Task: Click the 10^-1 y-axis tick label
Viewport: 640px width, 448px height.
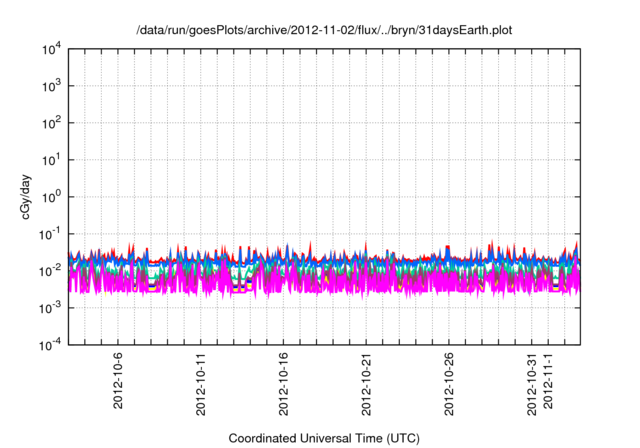Action: click(50, 234)
